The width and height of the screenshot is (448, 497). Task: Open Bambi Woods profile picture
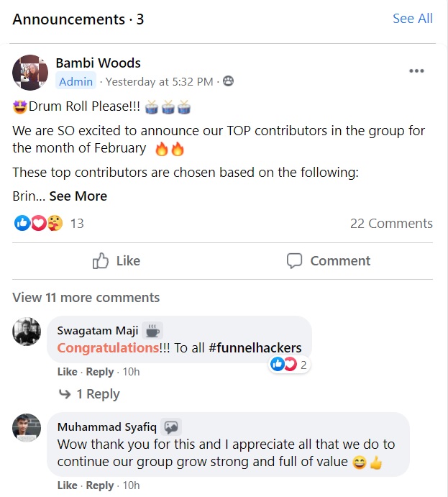pyautogui.click(x=30, y=72)
